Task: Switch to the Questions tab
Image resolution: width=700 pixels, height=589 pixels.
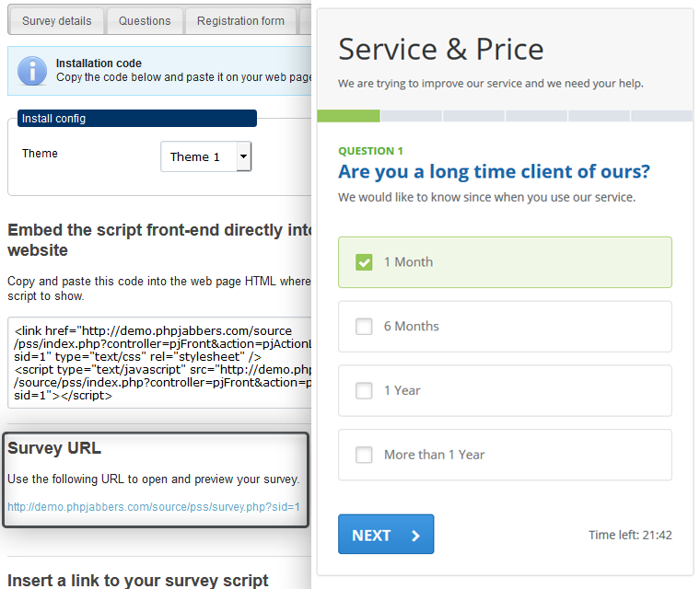Action: [145, 21]
